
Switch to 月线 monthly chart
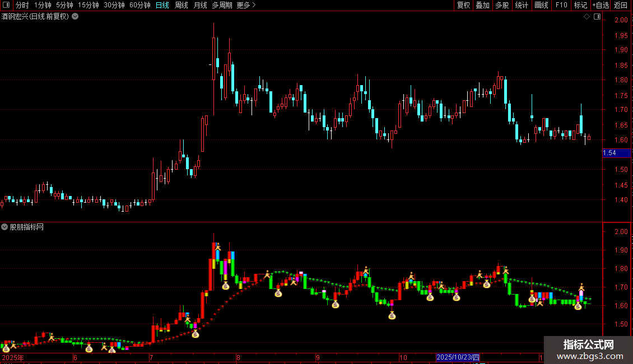click(200, 5)
